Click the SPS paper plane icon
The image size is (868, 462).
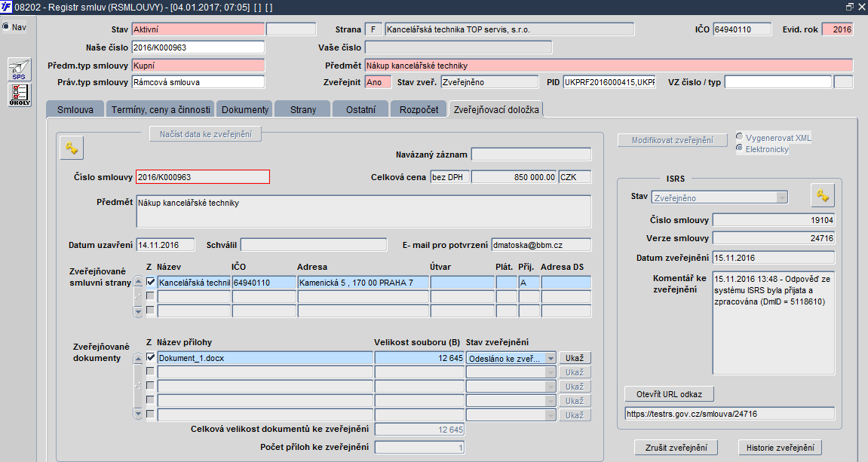tap(20, 70)
